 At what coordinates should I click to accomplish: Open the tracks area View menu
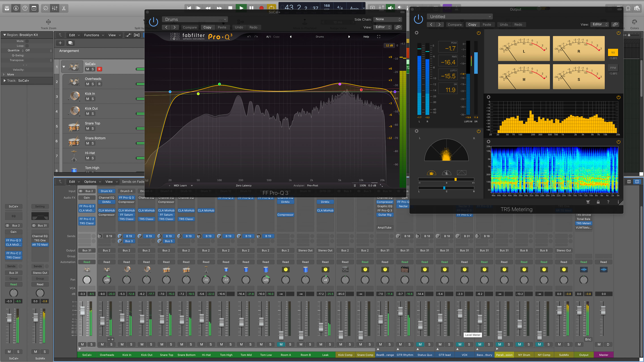(x=114, y=35)
